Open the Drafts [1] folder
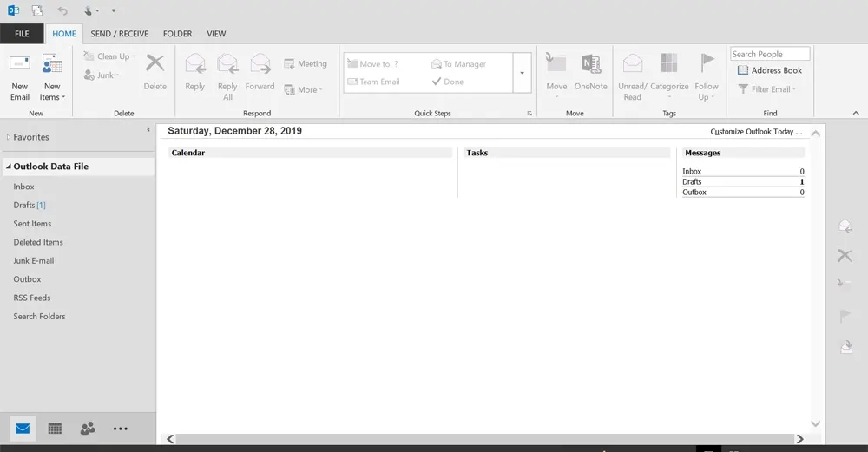The width and height of the screenshot is (868, 452). [30, 206]
